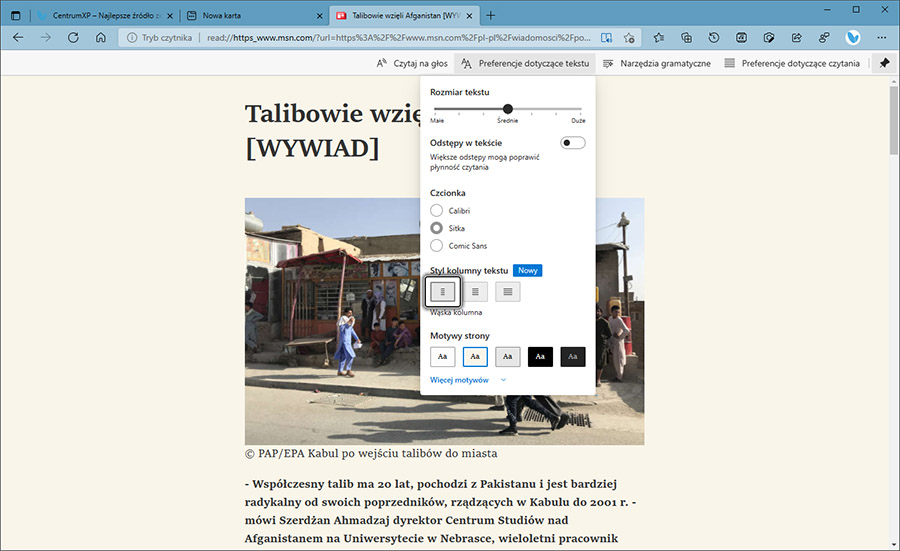
Task: Select the gray page theme swatch
Action: [508, 356]
